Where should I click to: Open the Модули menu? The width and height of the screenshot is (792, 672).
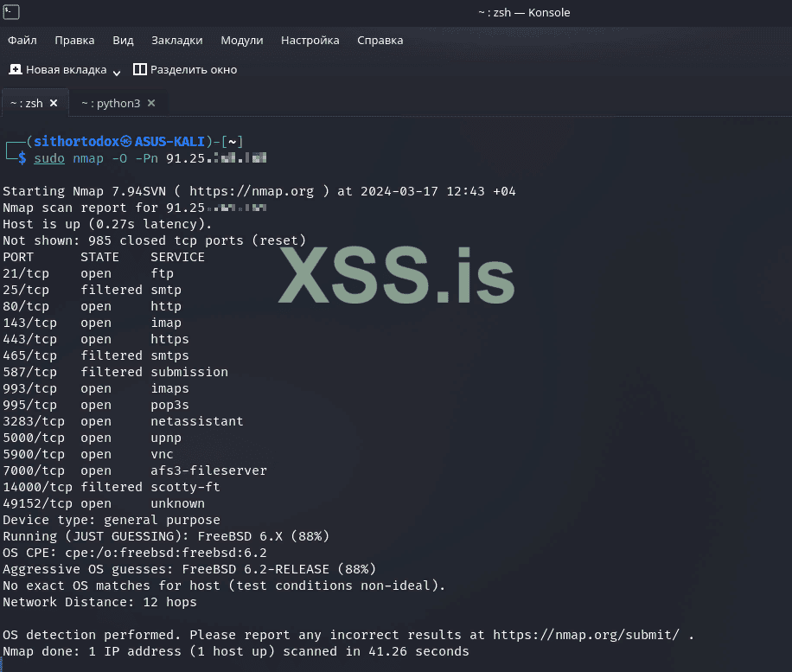tap(242, 41)
